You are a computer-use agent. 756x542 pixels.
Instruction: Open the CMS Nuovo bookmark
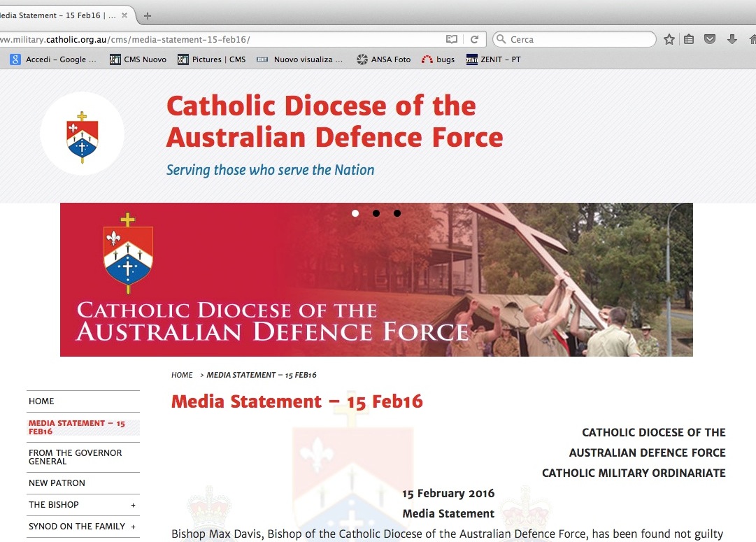(x=138, y=59)
